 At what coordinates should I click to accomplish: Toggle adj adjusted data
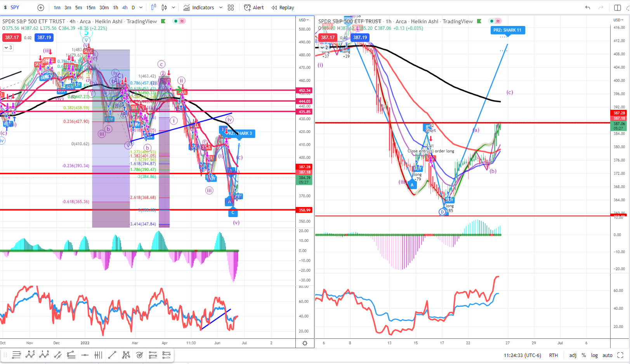pos(573,355)
